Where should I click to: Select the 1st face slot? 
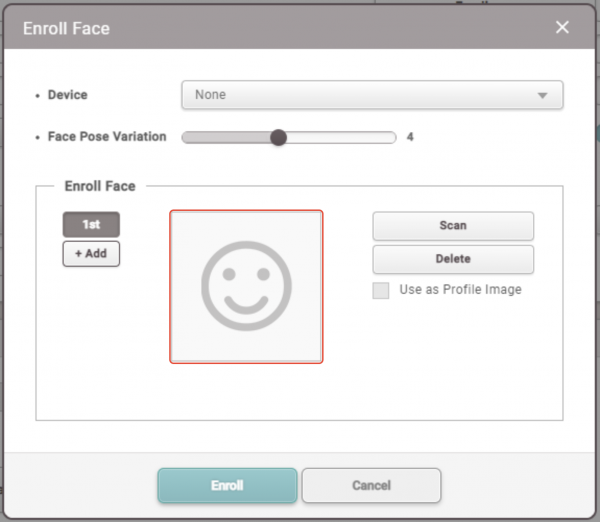91,225
